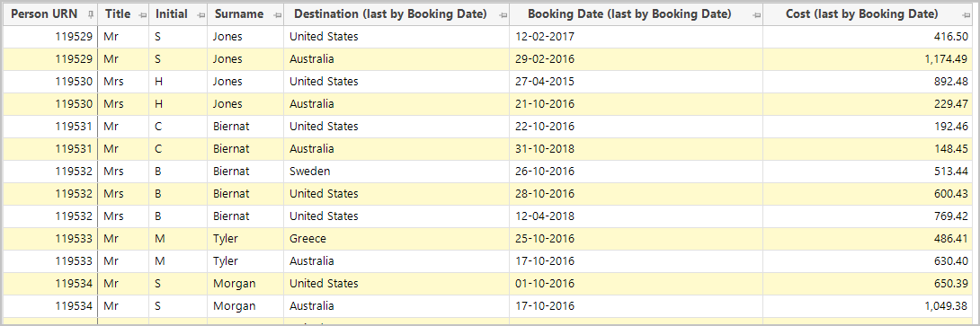This screenshot has height=326, width=980.
Task: Click the Booking Date column pin icon
Action: pyautogui.click(x=756, y=14)
